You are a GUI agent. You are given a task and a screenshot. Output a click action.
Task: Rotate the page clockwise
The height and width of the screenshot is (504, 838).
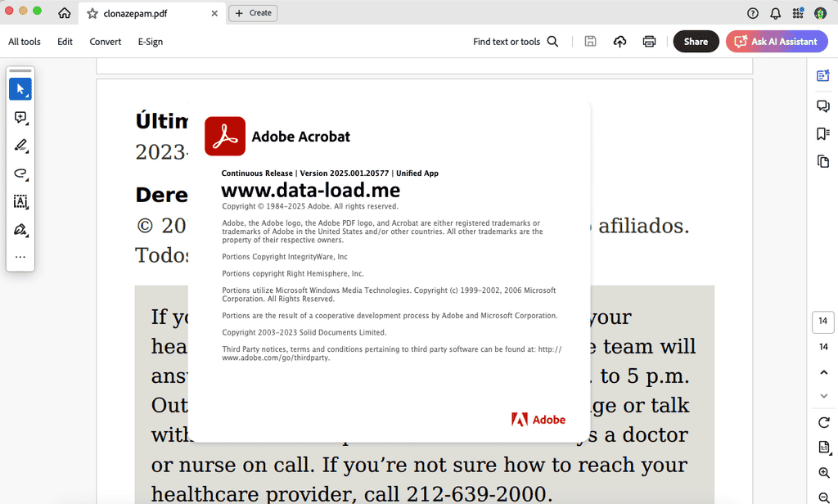(823, 422)
